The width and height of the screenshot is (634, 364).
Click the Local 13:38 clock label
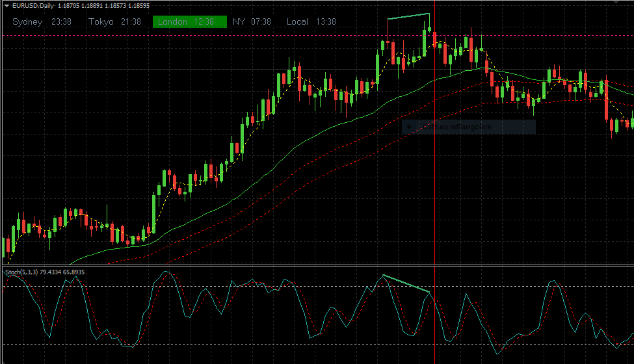(311, 22)
